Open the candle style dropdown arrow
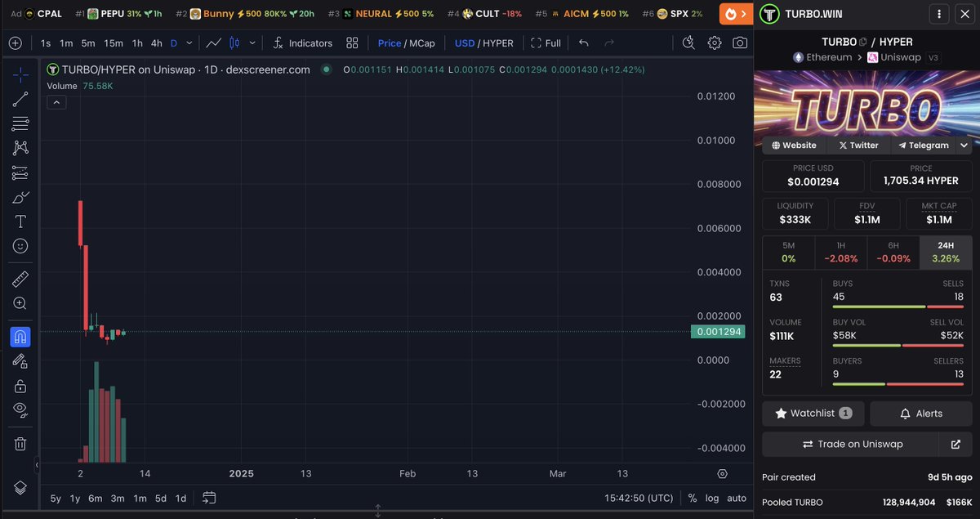The height and width of the screenshot is (519, 980). coord(252,43)
